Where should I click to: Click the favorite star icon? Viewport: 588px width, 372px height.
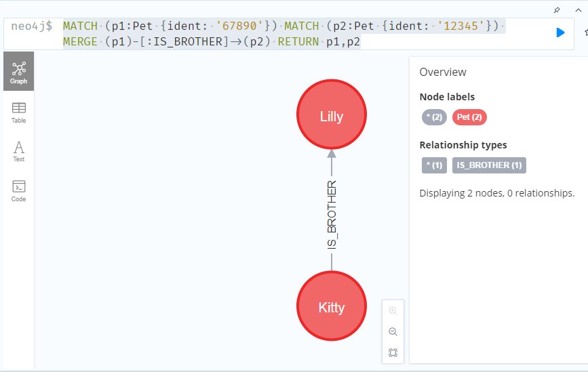(586, 33)
